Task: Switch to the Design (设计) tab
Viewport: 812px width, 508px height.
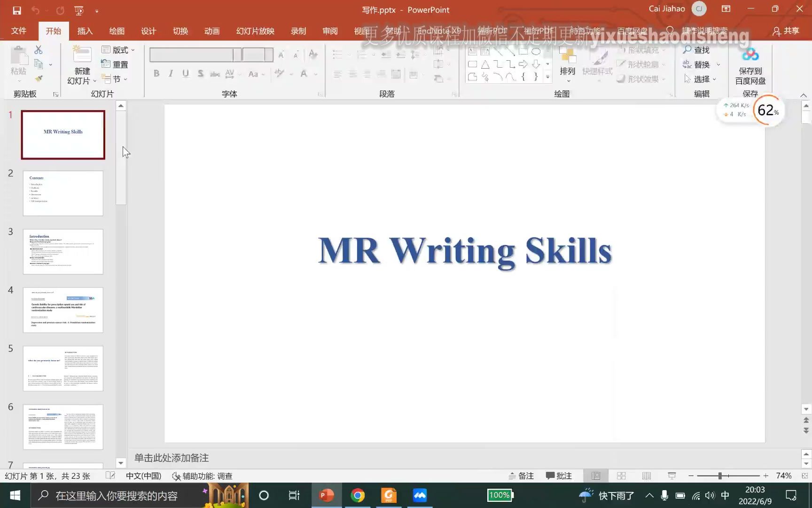Action: click(148, 31)
